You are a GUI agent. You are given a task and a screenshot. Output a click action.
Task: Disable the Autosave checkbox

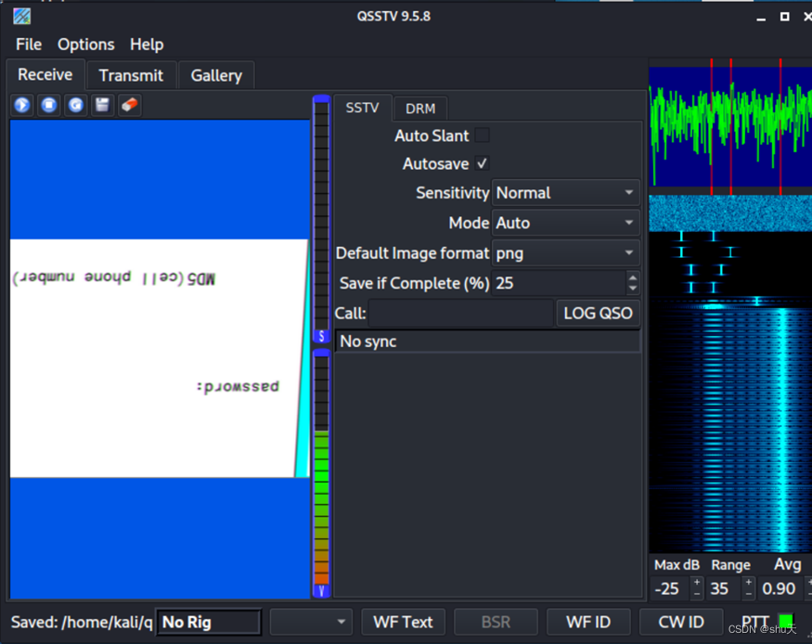pyautogui.click(x=482, y=163)
